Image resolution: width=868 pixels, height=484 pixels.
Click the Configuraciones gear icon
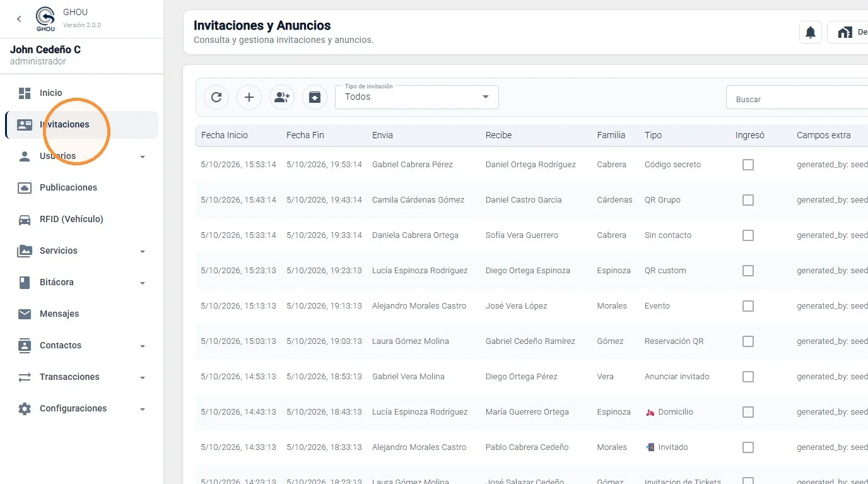point(25,408)
